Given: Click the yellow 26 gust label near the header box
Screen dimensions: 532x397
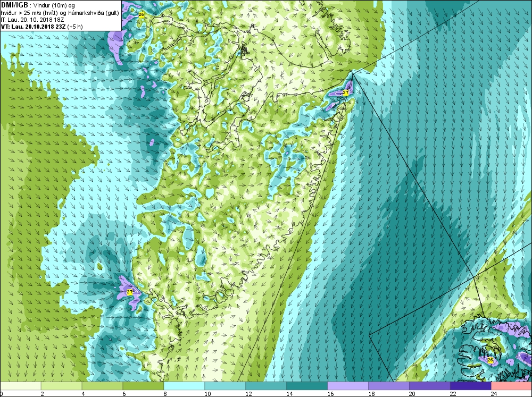Looking at the screenshot, I should click(x=142, y=14).
